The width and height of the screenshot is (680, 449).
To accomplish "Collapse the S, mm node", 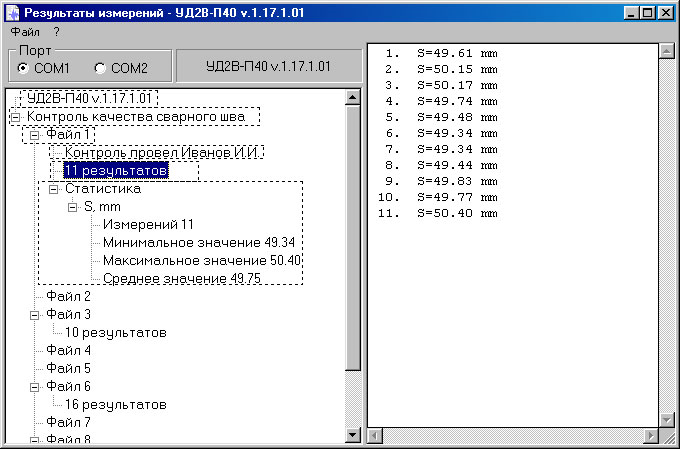I will tap(72, 207).
